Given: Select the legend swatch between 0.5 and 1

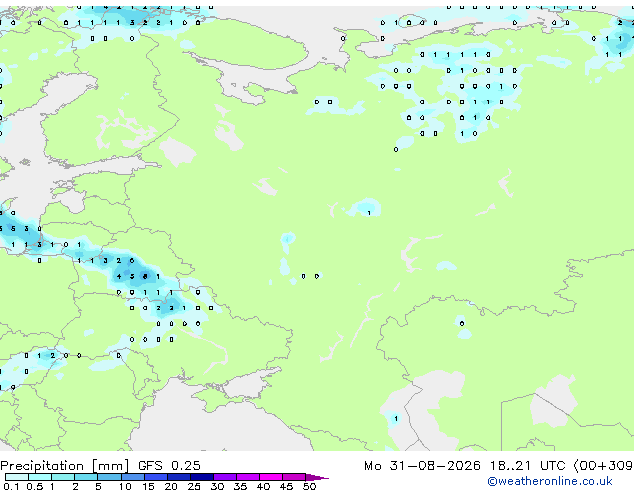Looking at the screenshot, I should (40, 477).
